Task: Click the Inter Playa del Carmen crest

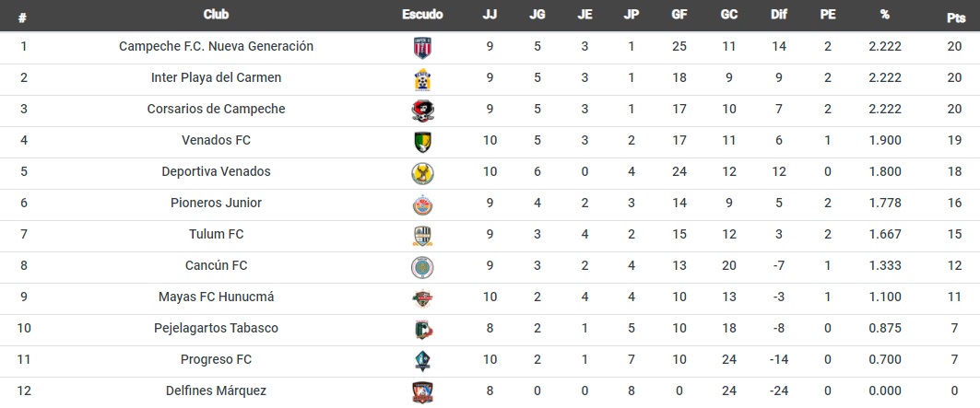Action: click(x=422, y=79)
